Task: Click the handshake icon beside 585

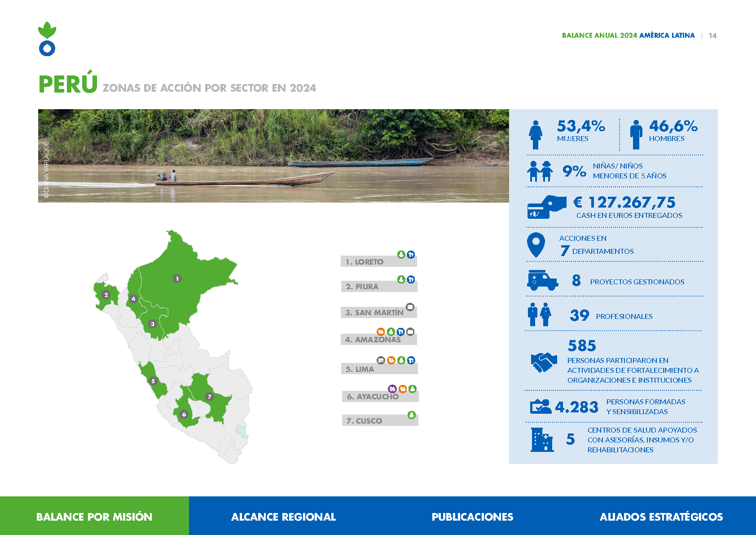Action: click(544, 362)
